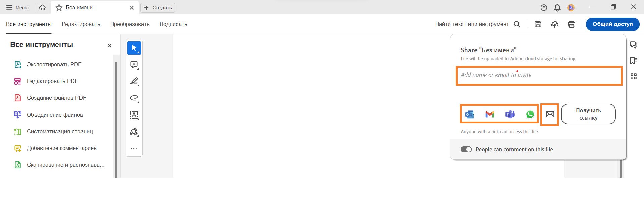Share via the Microsoft Teams icon
The height and width of the screenshot is (217, 644).
(510, 114)
